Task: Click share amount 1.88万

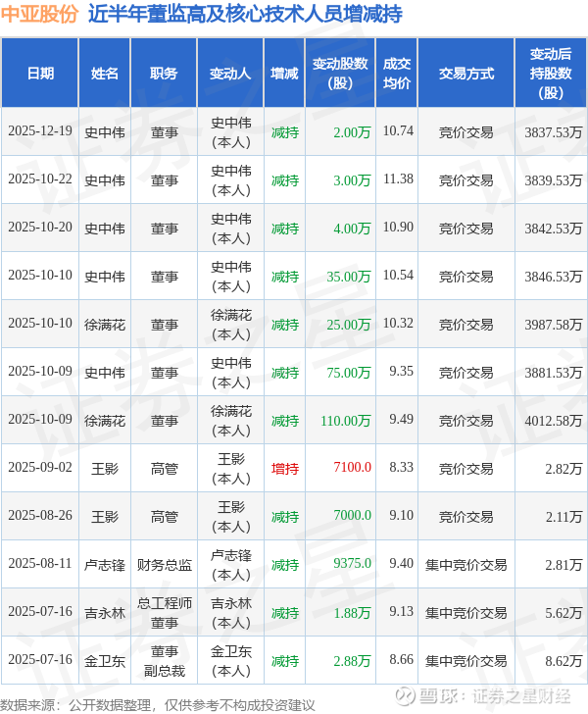Action: (x=352, y=613)
